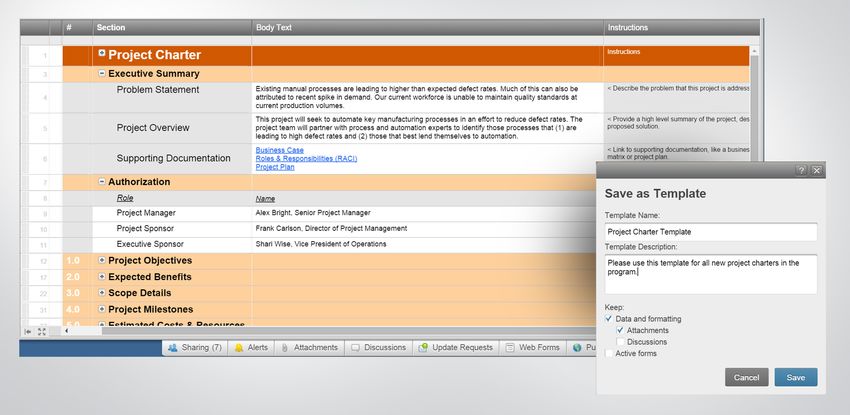
Task: Click the help question mark icon in dialog
Action: click(801, 171)
